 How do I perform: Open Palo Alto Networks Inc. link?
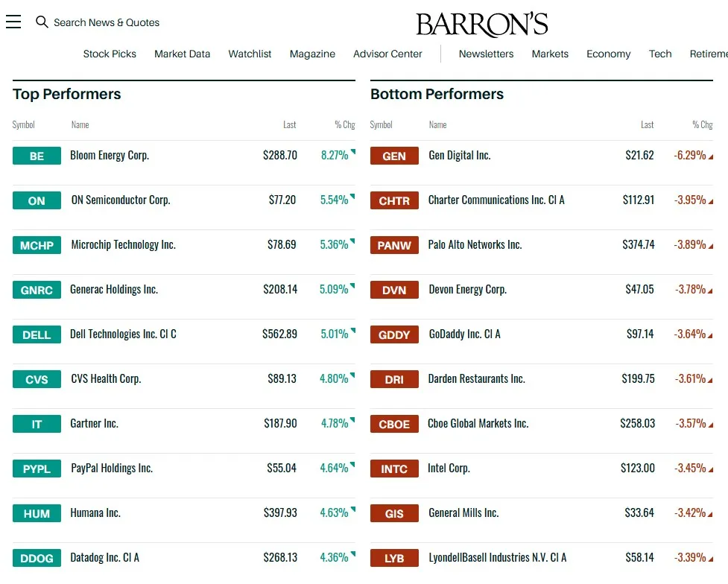pos(475,244)
